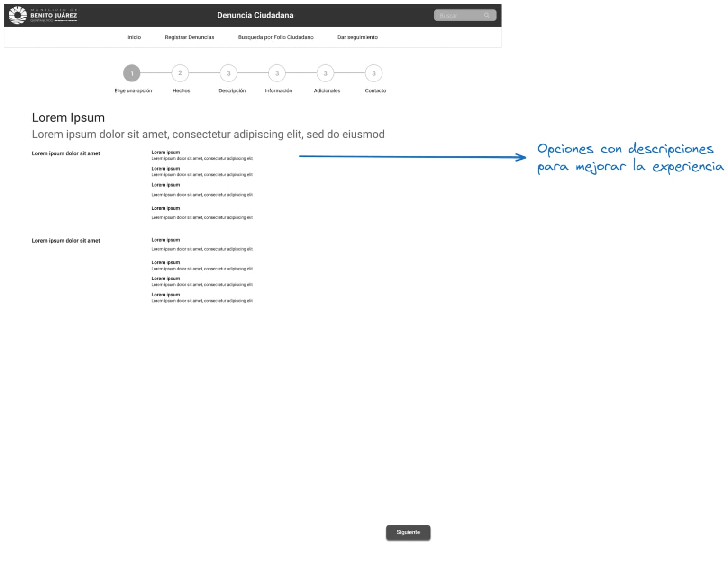Go to the Adicionales step circle
This screenshot has width=728, height=566.
click(326, 73)
